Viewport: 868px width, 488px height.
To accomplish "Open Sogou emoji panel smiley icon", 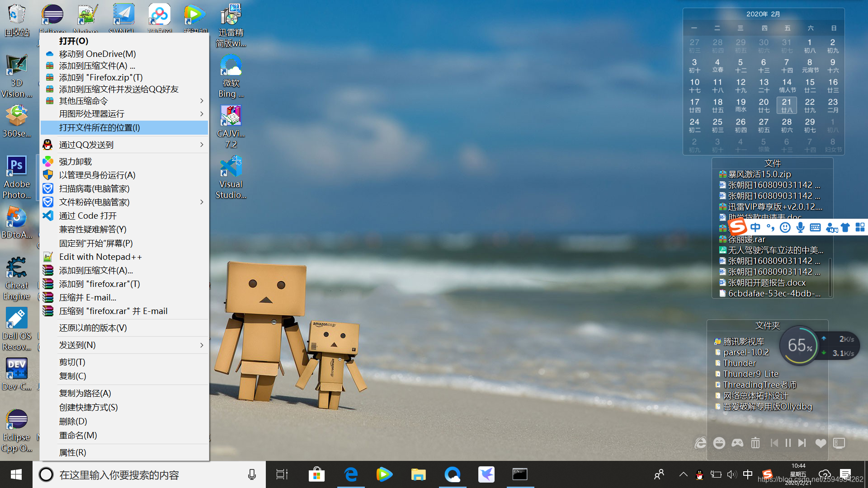I will [x=785, y=227].
